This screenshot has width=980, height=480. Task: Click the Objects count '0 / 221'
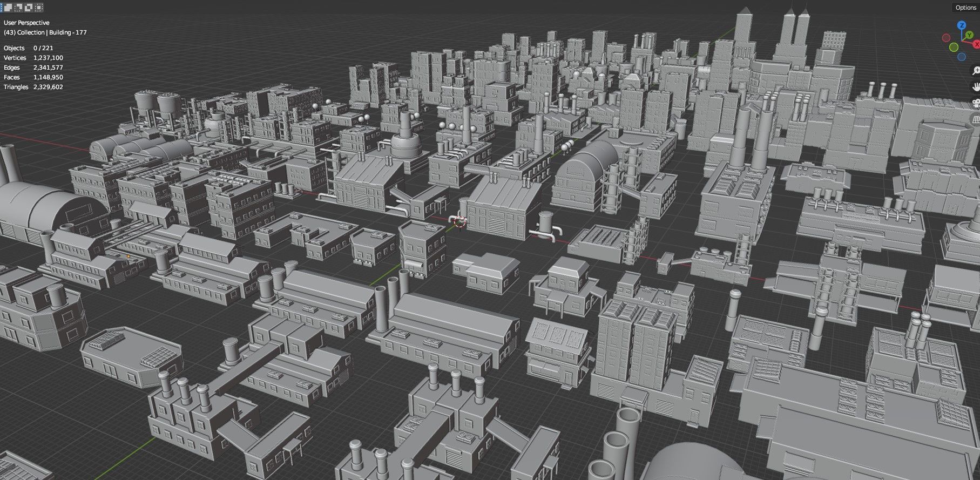tap(43, 48)
